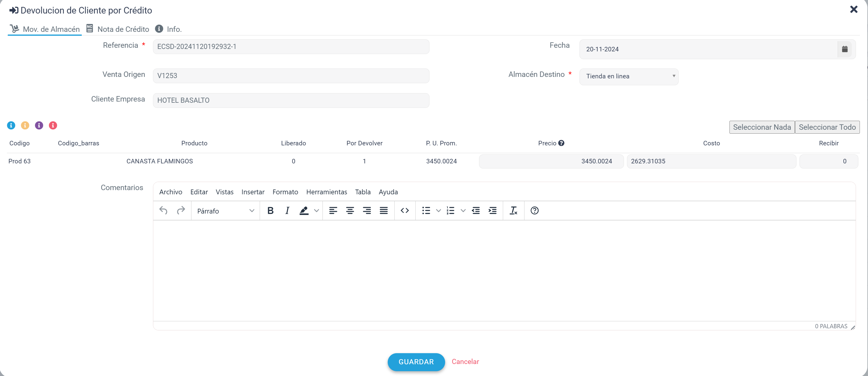Apply text highlight color

304,211
